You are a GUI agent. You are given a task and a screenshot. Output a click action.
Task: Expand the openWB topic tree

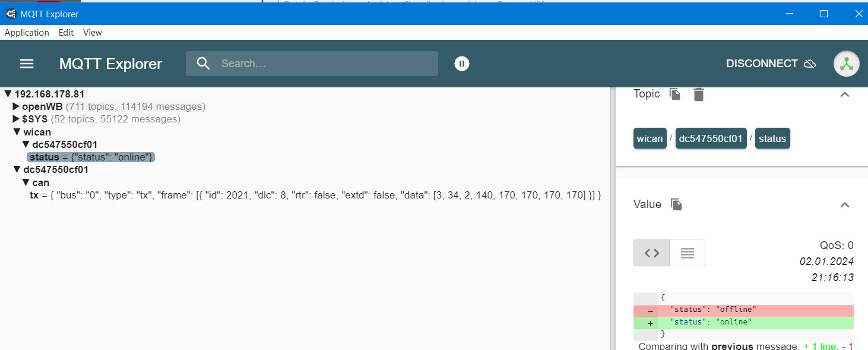click(x=17, y=106)
